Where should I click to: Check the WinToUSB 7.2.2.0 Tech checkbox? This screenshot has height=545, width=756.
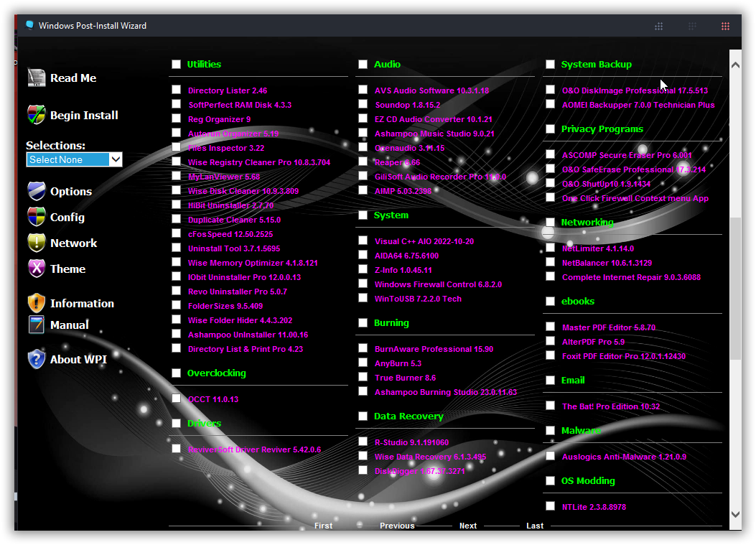tap(363, 297)
